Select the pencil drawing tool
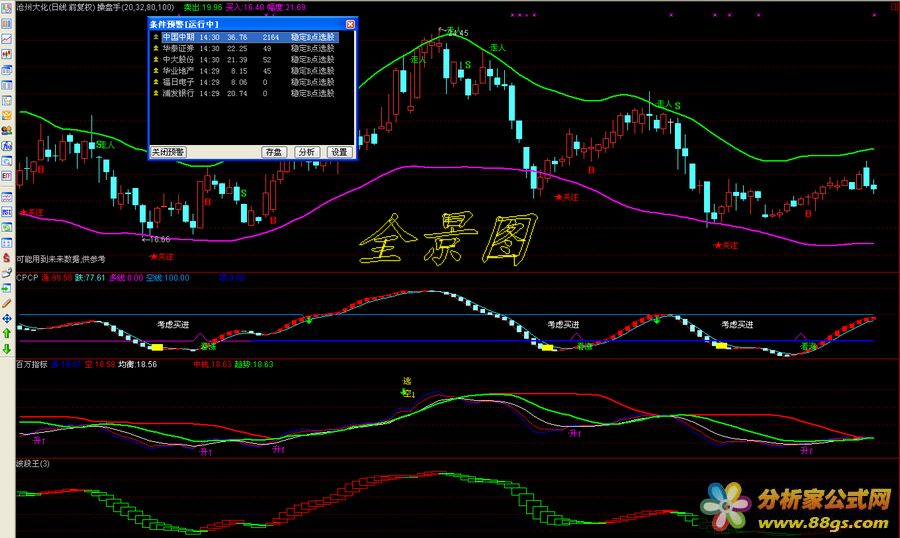900x538 pixels. [x=6, y=303]
